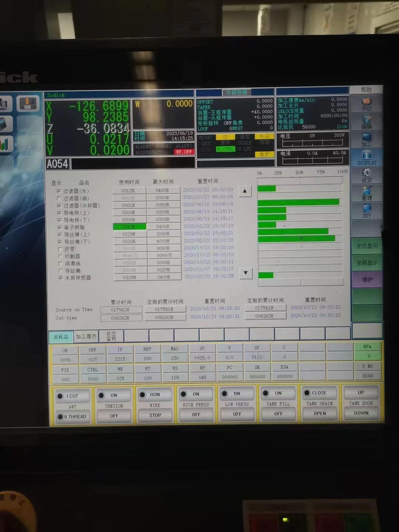The width and height of the screenshot is (399, 532).
Task: Select the 加工 (Machining) sidebar icon
Action: point(366,140)
